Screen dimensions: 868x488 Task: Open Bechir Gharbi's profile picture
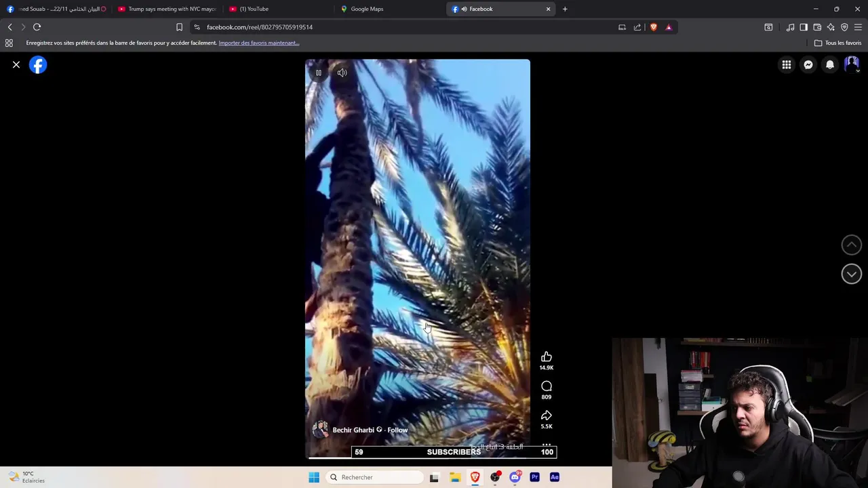pos(320,429)
